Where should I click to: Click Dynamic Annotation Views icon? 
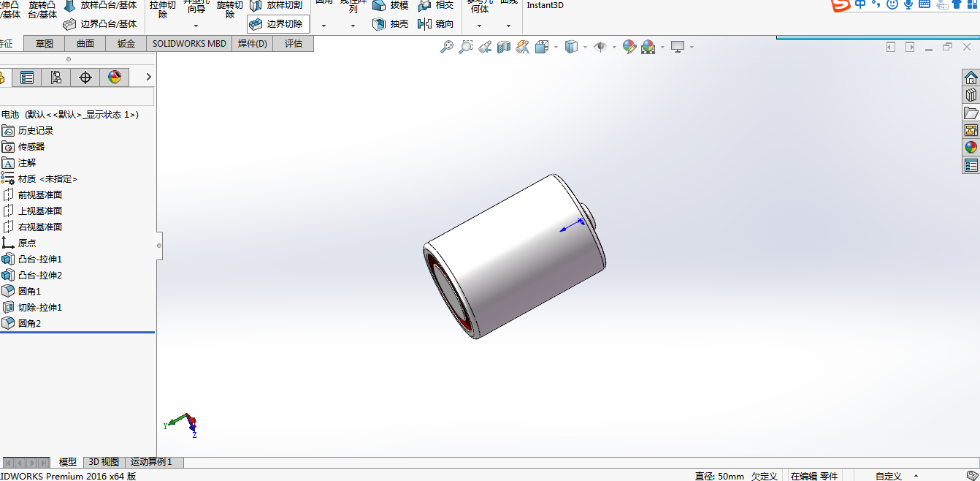coord(522,47)
